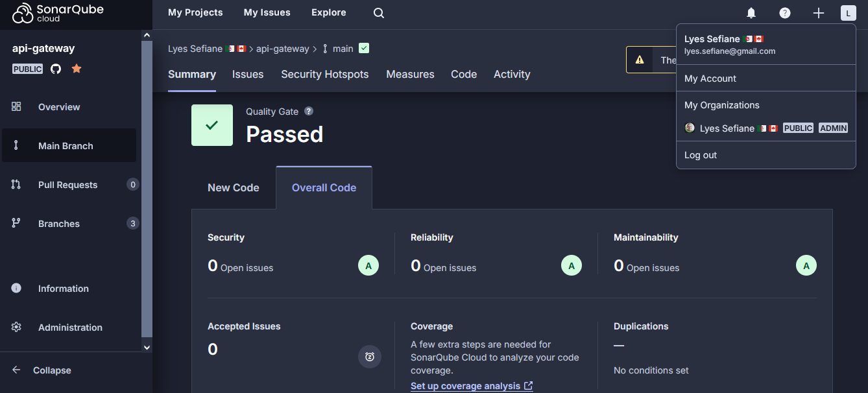Select Main Branch in sidebar

click(x=69, y=145)
